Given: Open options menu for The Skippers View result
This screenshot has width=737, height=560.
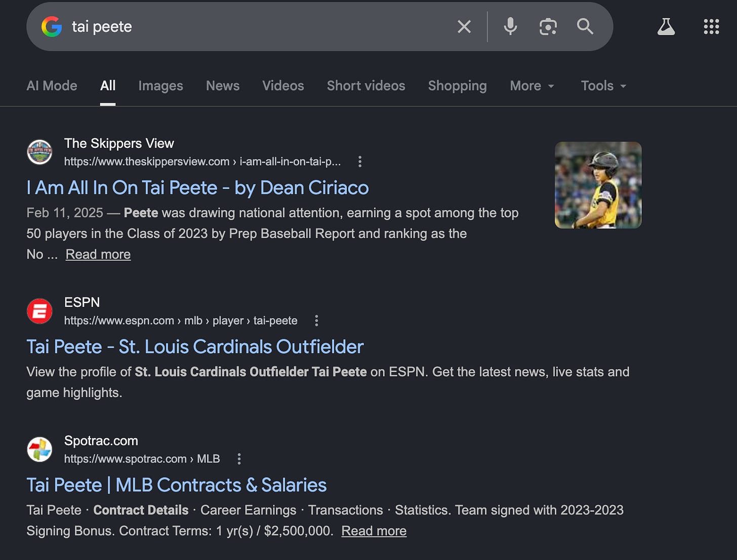Looking at the screenshot, I should (360, 162).
